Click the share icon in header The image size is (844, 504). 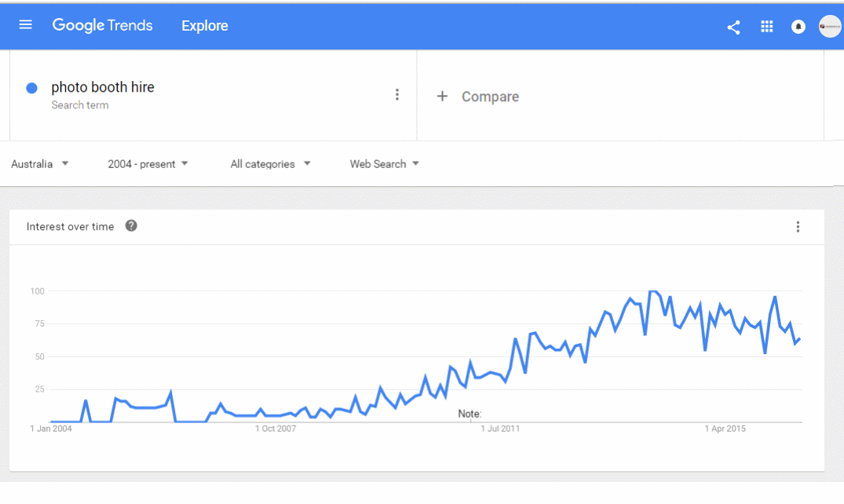(x=733, y=27)
